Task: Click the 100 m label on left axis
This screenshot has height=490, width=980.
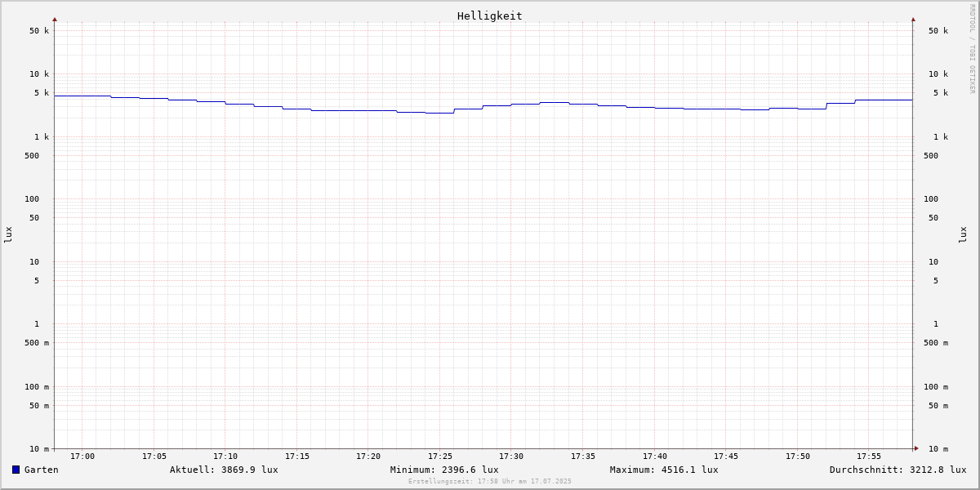Action: coord(37,387)
